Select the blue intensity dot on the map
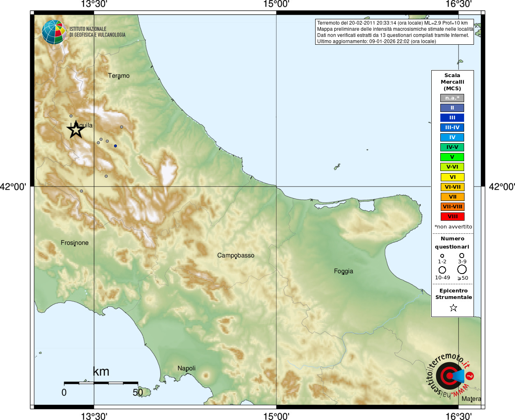 point(115,146)
